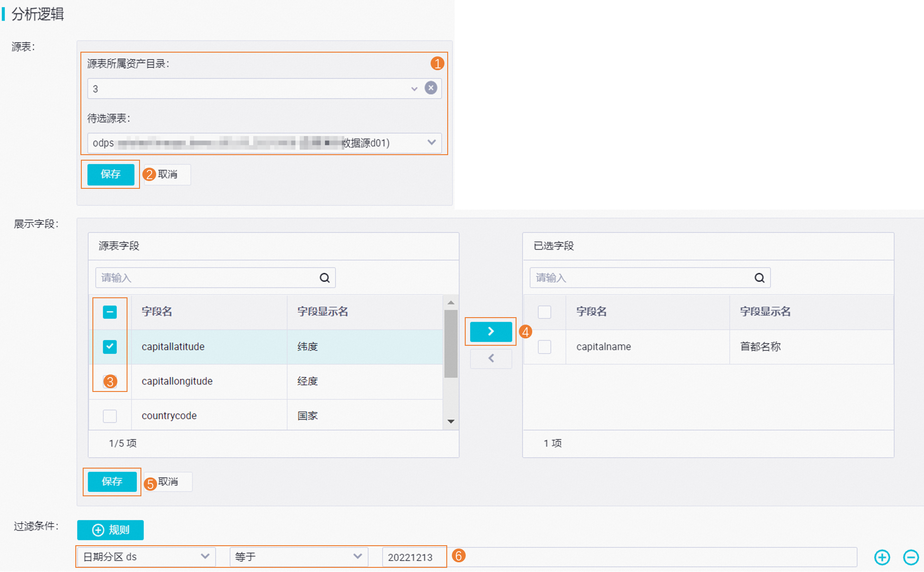Open the 等于 operator dropdown
This screenshot has height=572, width=924.
299,557
